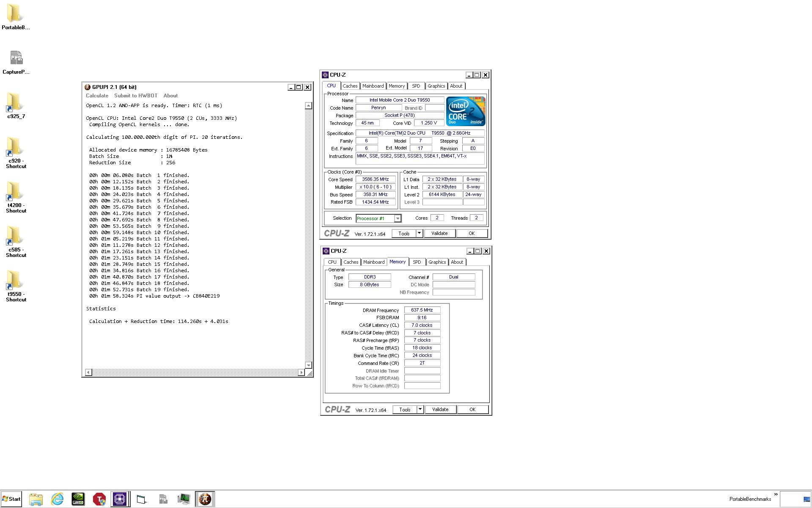This screenshot has height=508, width=812.
Task: Click GPUPI vertical scrollbar up arrow
Action: (x=308, y=105)
